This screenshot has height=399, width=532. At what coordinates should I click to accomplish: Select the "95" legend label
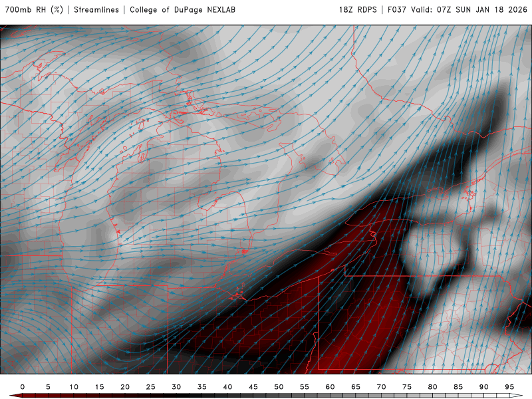coord(509,387)
